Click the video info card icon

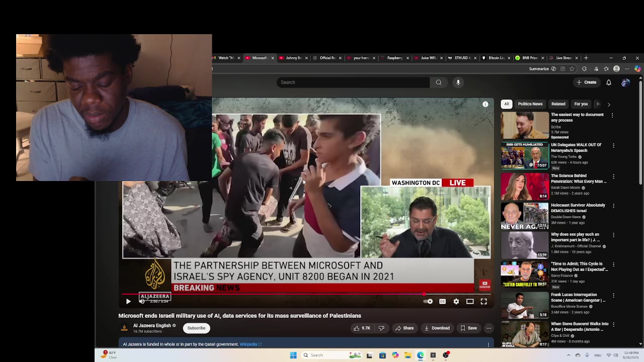486,104
